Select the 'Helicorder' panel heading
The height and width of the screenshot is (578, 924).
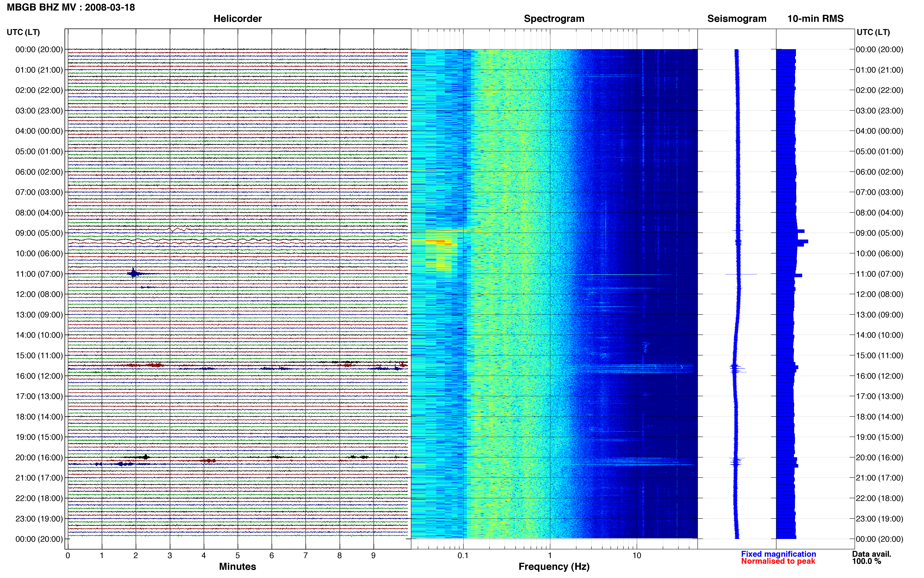tap(238, 19)
